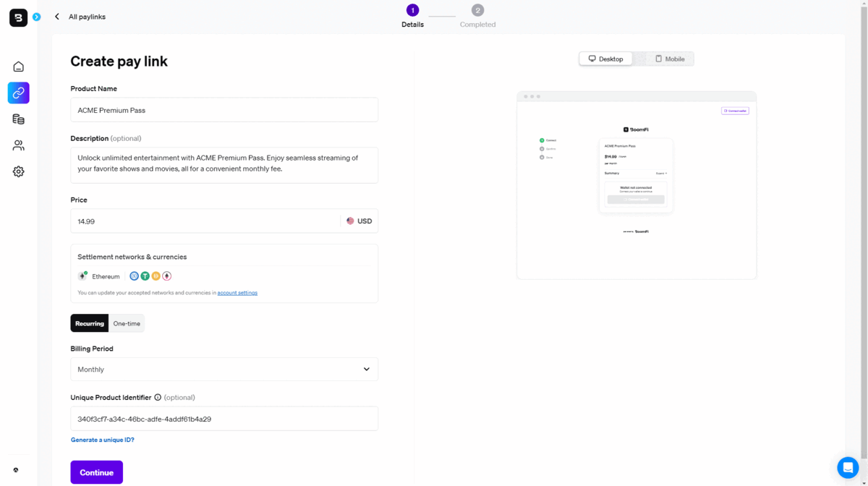Open the Pay links sidebar icon
This screenshot has width=868, height=486.
pos(19,93)
